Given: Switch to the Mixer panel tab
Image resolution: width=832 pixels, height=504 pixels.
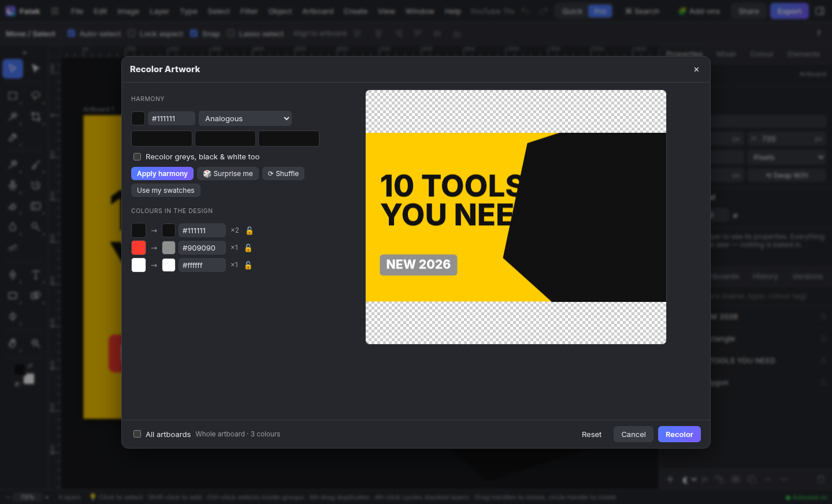Looking at the screenshot, I should pos(726,54).
